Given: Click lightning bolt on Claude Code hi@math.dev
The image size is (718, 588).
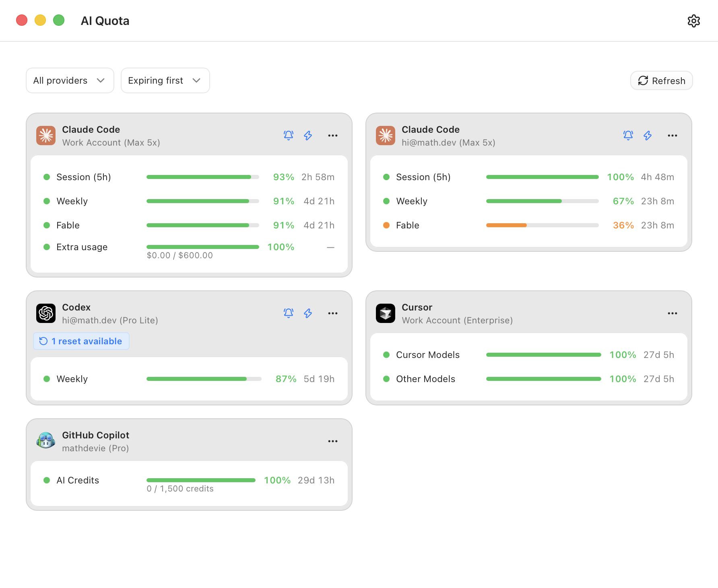Looking at the screenshot, I should coord(648,136).
